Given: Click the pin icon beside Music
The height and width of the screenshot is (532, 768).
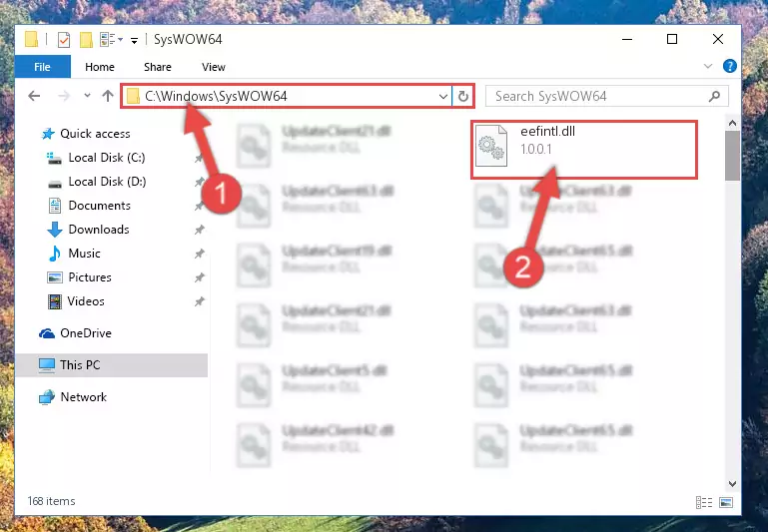Looking at the screenshot, I should (x=199, y=254).
